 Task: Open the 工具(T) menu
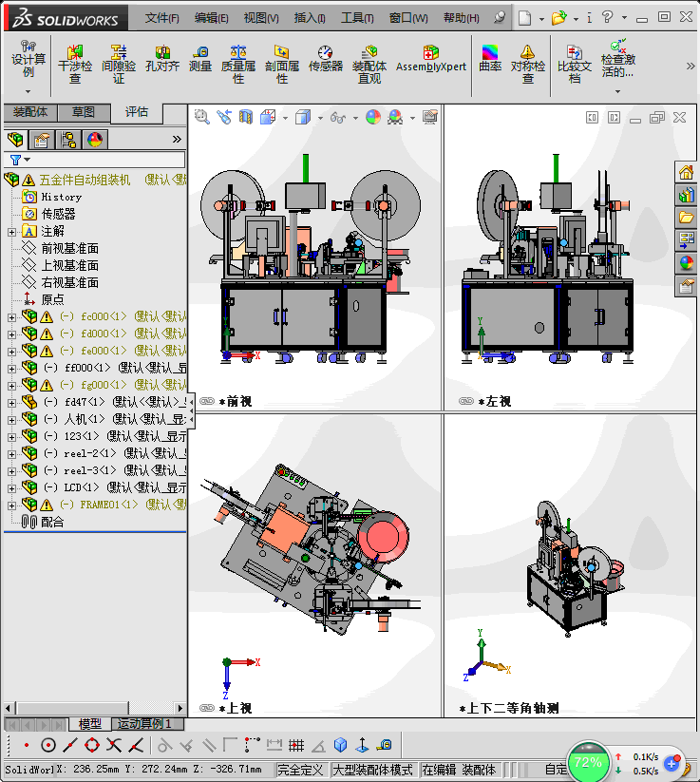[x=357, y=18]
